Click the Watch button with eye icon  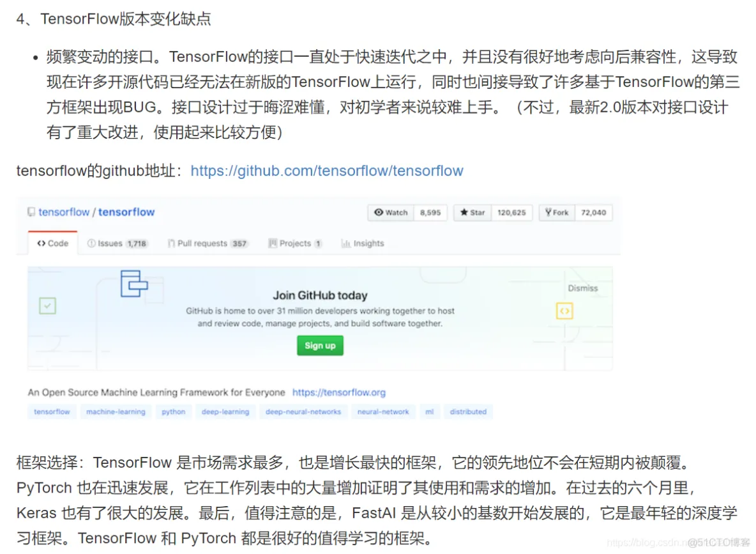pos(391,212)
